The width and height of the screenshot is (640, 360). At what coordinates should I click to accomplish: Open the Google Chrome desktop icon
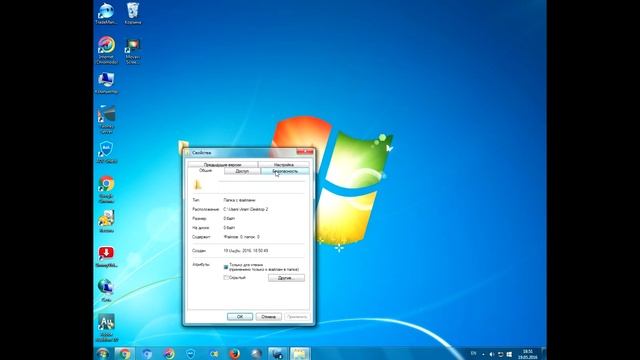pyautogui.click(x=106, y=189)
